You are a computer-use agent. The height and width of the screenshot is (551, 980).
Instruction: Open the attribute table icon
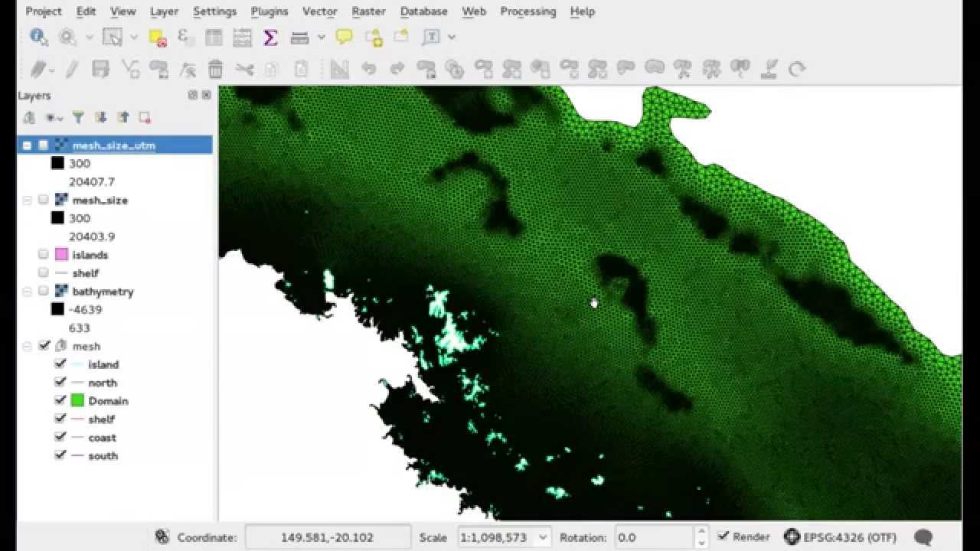tap(214, 37)
